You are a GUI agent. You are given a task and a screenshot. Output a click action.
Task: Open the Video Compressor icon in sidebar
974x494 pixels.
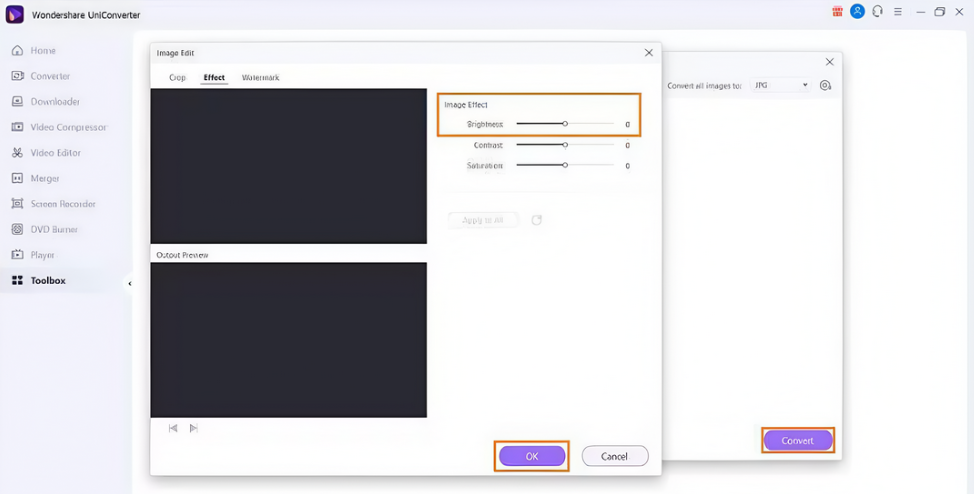pos(17,127)
